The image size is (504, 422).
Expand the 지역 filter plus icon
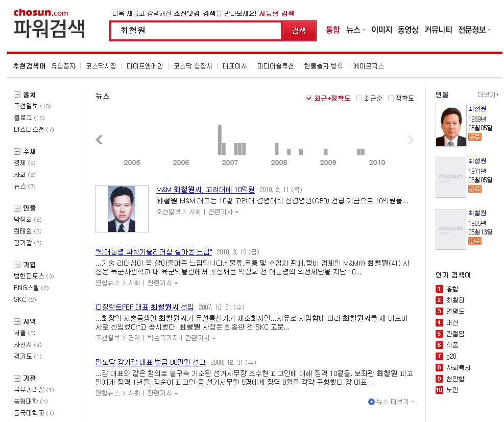pyautogui.click(x=17, y=322)
